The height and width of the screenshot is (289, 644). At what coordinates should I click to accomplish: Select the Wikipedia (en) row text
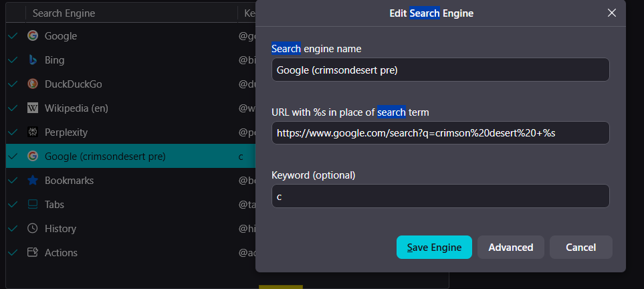coord(76,108)
